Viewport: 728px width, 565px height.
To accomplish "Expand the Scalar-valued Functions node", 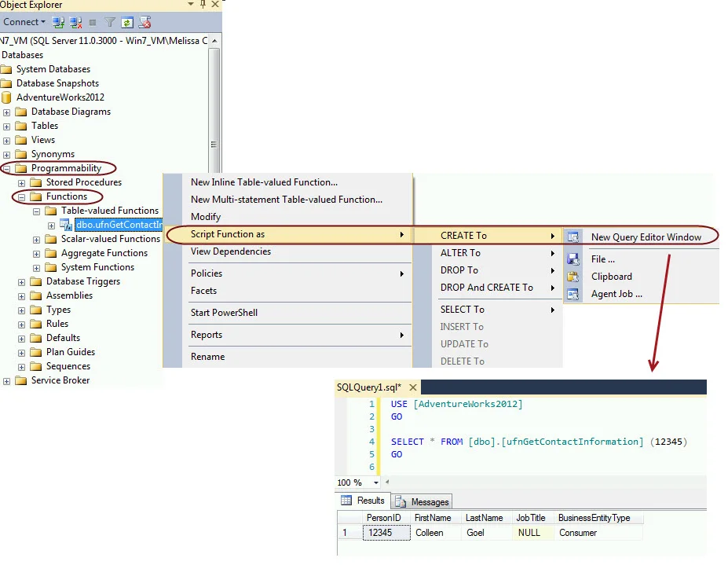I will tap(36, 240).
